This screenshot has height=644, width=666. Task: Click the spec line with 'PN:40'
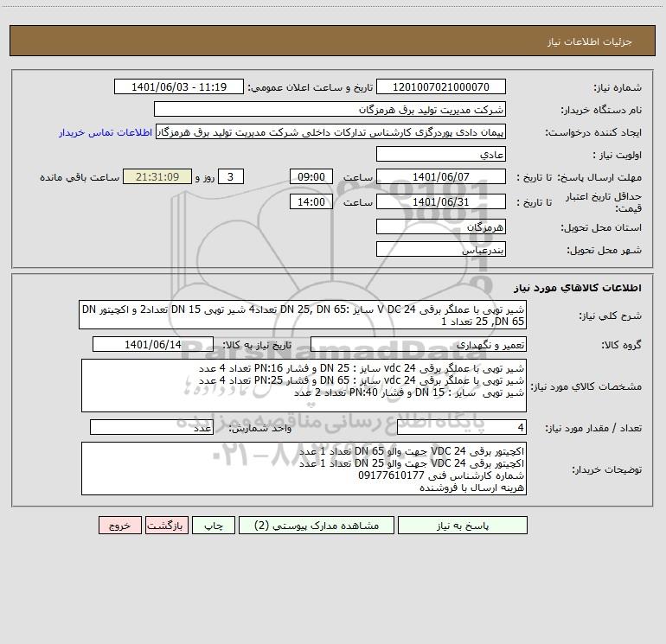tap(409, 392)
